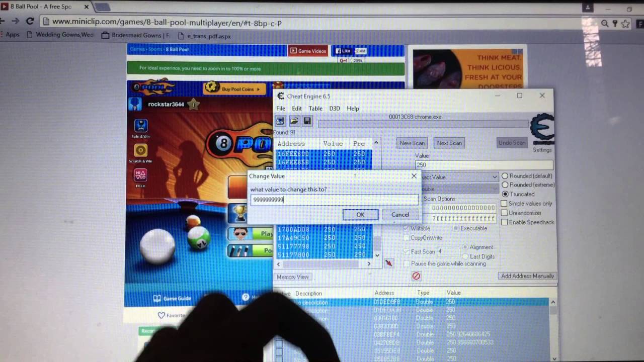Viewport: 644px width, 362px height.
Task: Click Chrome address bar URL
Action: (x=167, y=23)
